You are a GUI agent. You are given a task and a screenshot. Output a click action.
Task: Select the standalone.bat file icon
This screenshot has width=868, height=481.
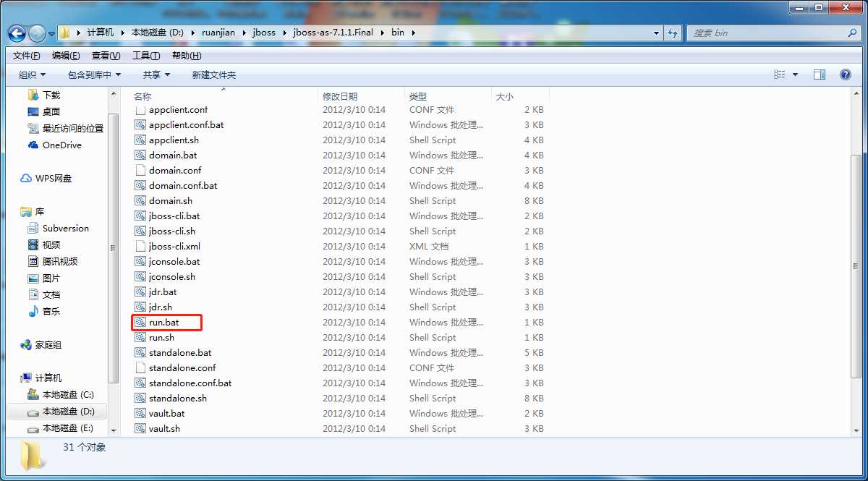tap(140, 352)
